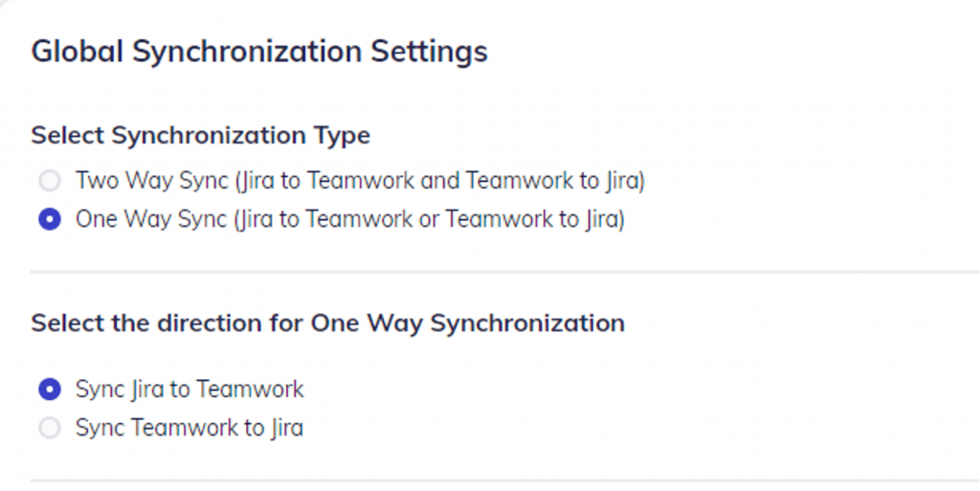980x491 pixels.
Task: Click the 'Sync Teamwork to Jira' label text
Action: point(189,428)
